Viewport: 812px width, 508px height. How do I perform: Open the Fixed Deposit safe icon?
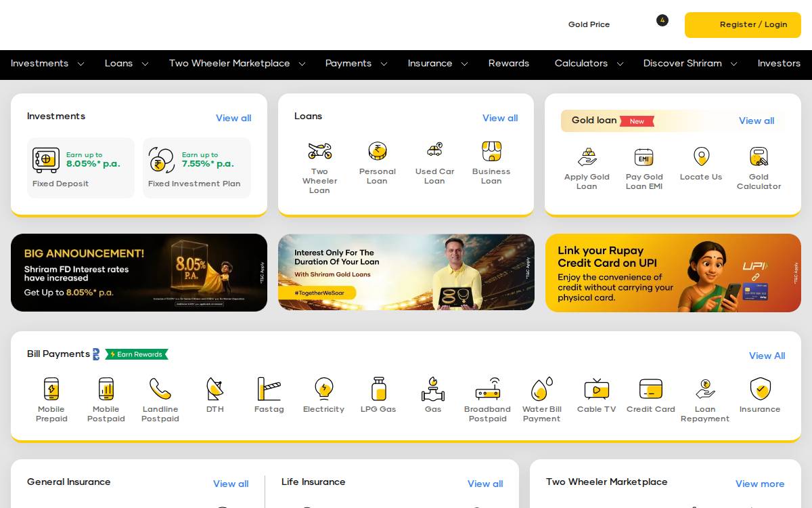46,160
